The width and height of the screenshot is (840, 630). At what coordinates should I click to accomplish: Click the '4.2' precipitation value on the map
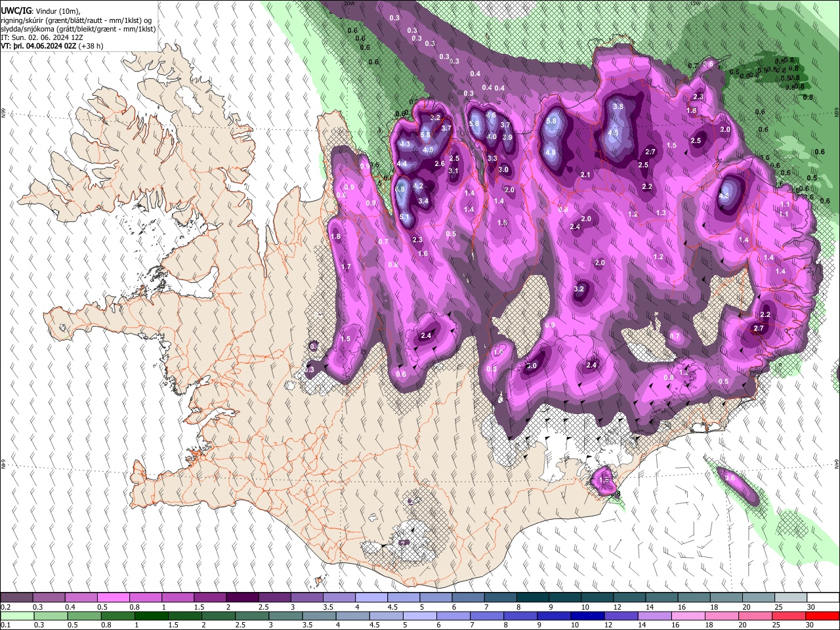419,186
